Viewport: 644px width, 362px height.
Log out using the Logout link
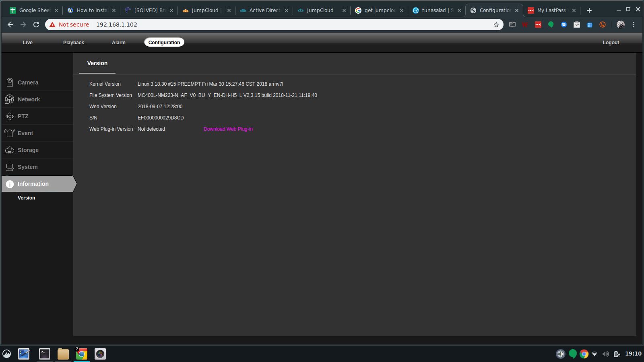tap(611, 43)
